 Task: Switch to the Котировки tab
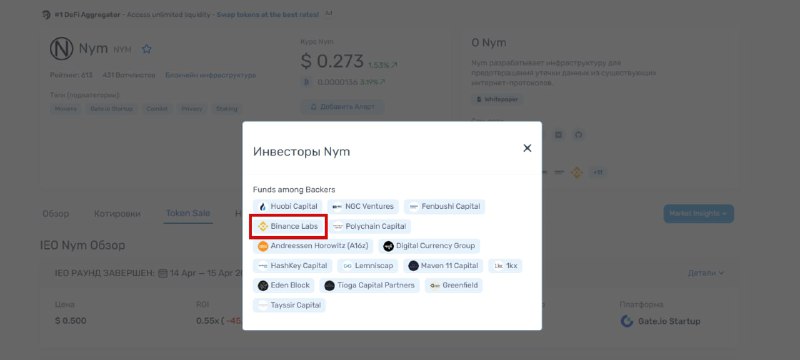117,214
